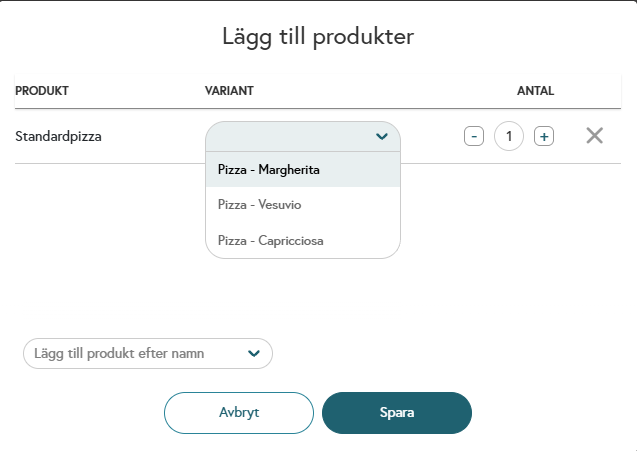The image size is (637, 451).
Task: Open product search dropdown arrow
Action: (254, 353)
